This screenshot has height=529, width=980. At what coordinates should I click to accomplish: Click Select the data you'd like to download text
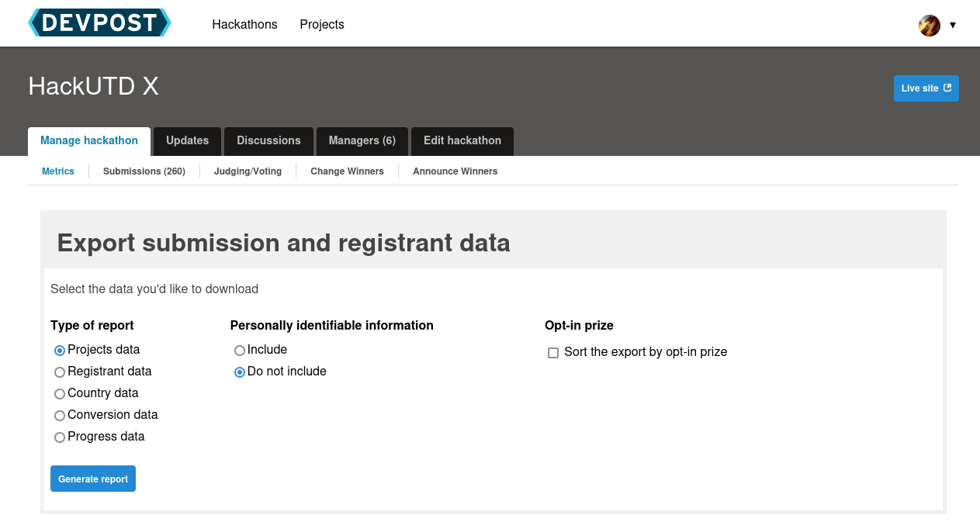tap(154, 289)
